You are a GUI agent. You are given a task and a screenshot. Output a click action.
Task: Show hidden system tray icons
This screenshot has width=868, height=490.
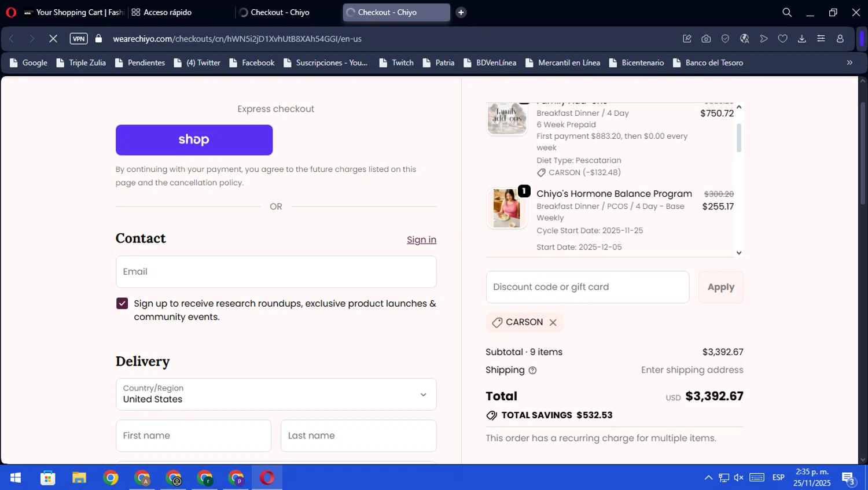[x=708, y=478]
